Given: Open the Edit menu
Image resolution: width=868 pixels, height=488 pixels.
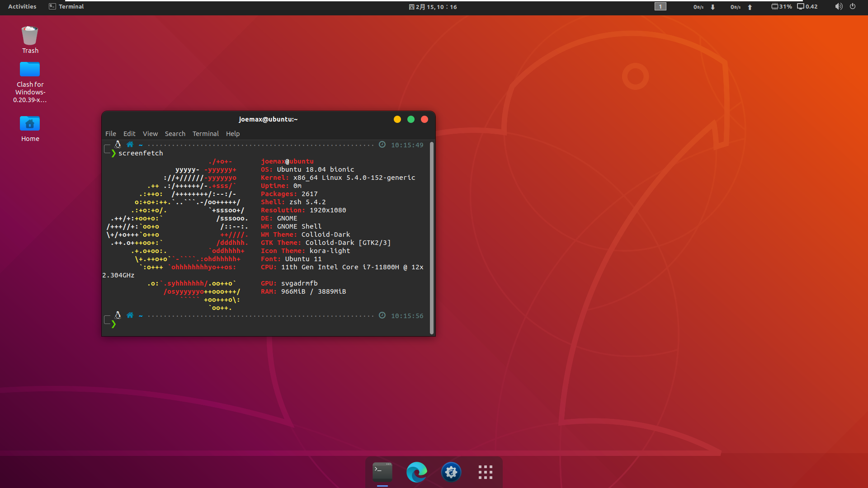Looking at the screenshot, I should (129, 134).
